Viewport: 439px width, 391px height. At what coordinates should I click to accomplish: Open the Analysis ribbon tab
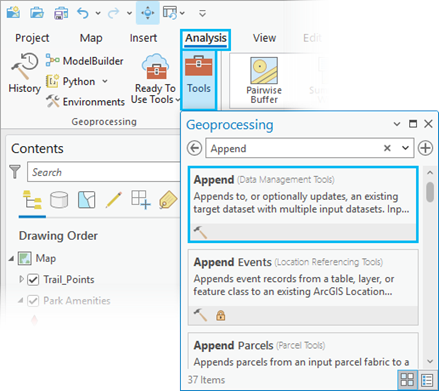(x=206, y=38)
